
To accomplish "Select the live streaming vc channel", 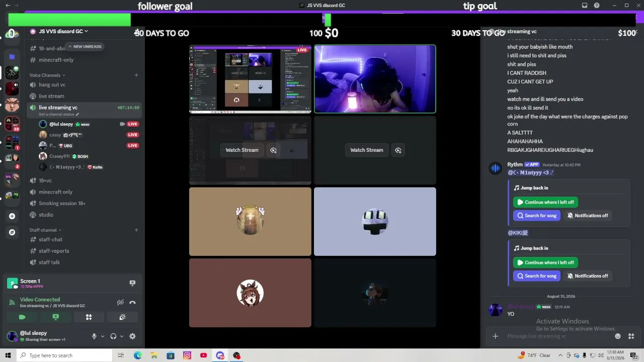I will pos(58,108).
